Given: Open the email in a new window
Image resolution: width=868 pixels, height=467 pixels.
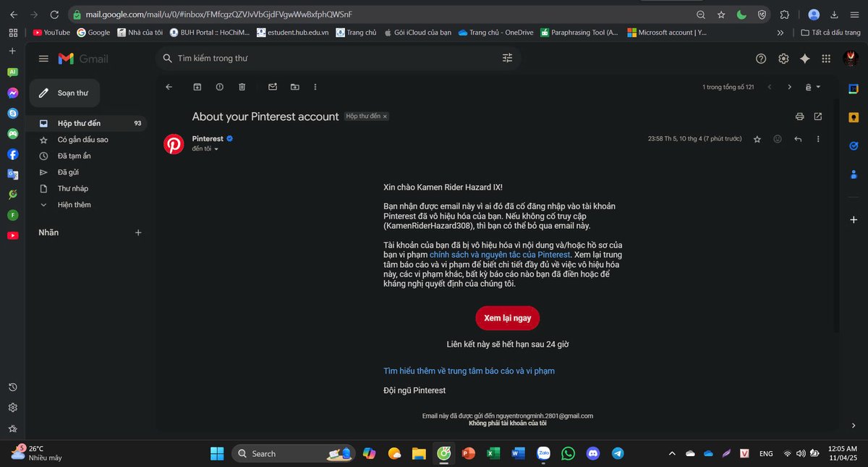Looking at the screenshot, I should 818,117.
